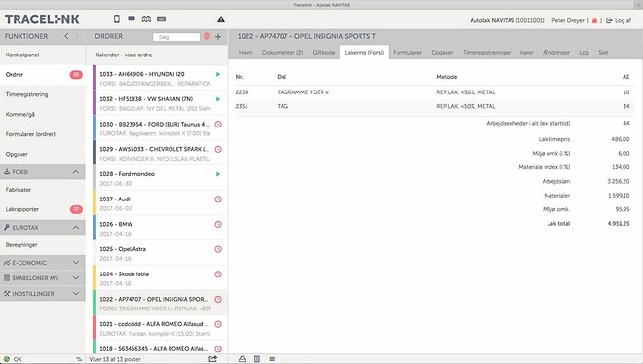Click the export icon below order list
Viewport: 643px width, 364px height.
[212, 359]
